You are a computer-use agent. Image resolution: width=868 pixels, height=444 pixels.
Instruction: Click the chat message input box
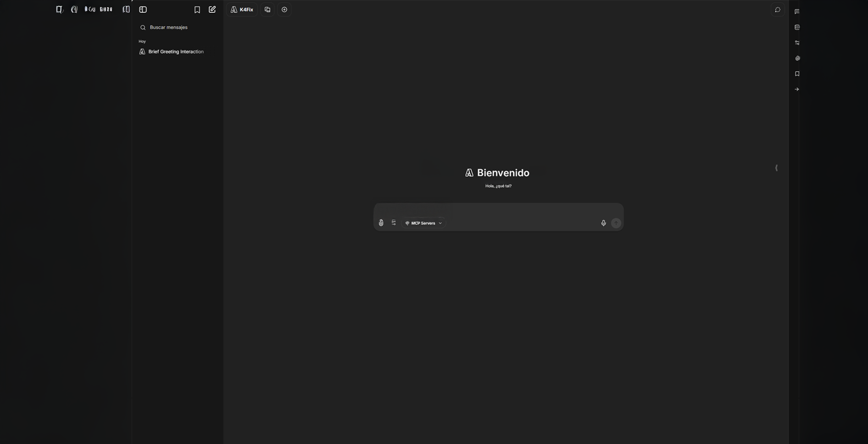pyautogui.click(x=498, y=210)
